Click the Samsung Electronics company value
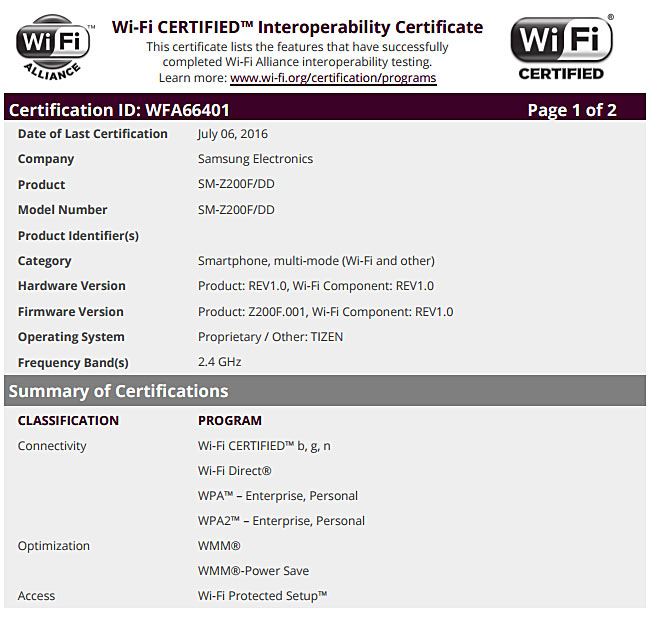 point(255,159)
